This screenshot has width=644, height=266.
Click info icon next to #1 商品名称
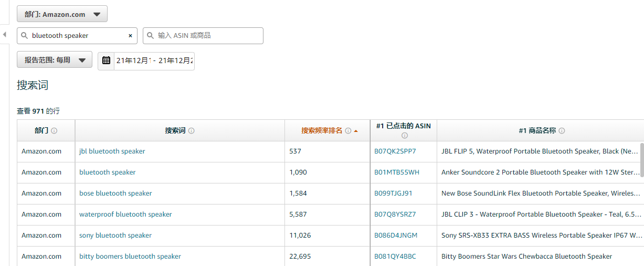tap(562, 131)
